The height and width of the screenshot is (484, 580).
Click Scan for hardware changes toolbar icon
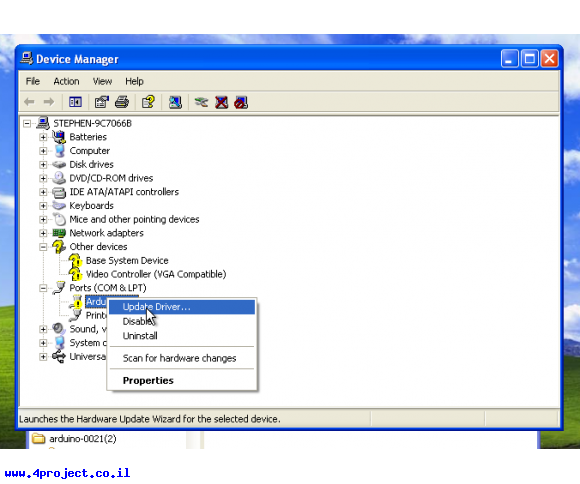[x=175, y=102]
